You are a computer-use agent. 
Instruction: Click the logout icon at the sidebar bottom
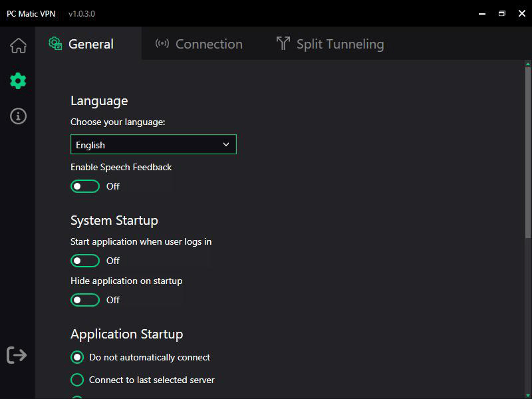tap(17, 354)
